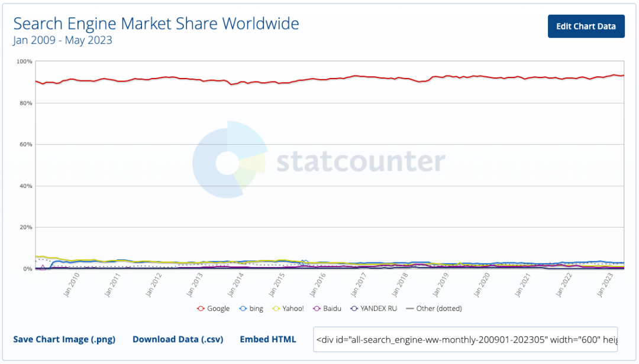639x364 pixels.
Task: Click the statcounter watermark logo icon
Action: [230, 159]
